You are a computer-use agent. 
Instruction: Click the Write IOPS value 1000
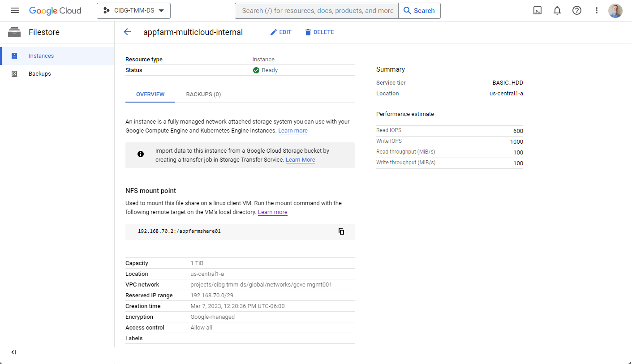(x=516, y=142)
